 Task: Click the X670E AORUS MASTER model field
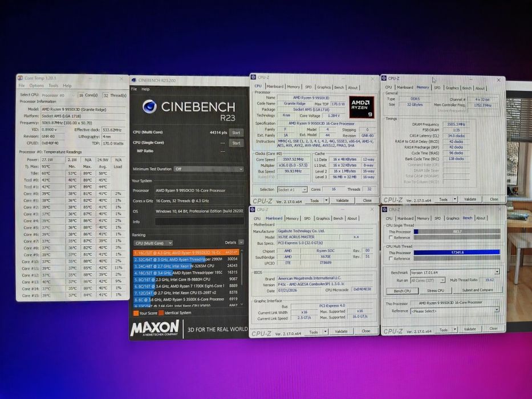click(x=308, y=237)
